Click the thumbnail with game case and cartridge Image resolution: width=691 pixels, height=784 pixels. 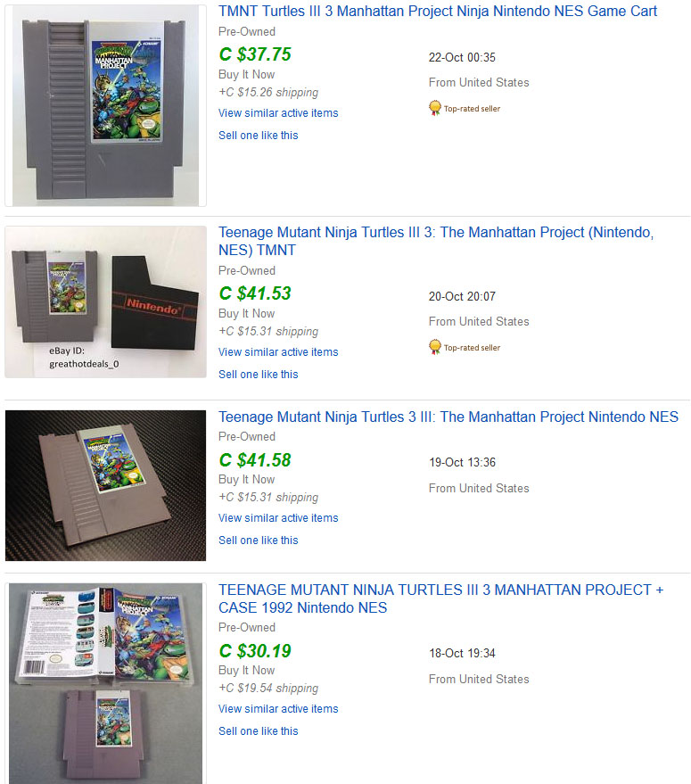pyautogui.click(x=105, y=683)
